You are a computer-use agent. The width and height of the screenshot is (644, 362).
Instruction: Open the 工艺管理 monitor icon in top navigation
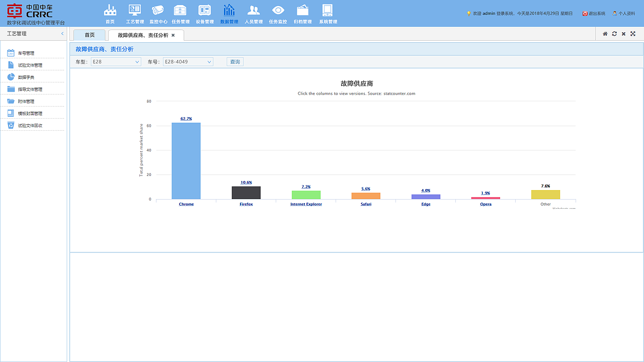click(134, 10)
